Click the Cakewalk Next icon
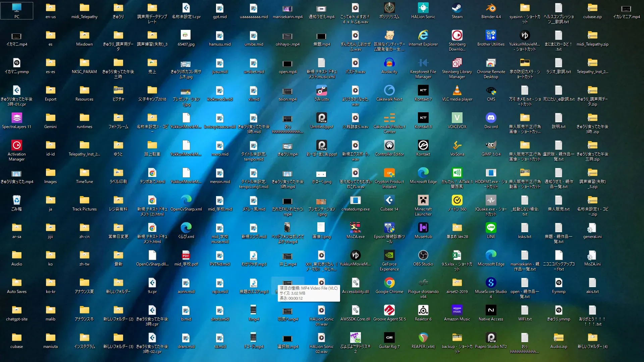The height and width of the screenshot is (362, 644). 389,90
